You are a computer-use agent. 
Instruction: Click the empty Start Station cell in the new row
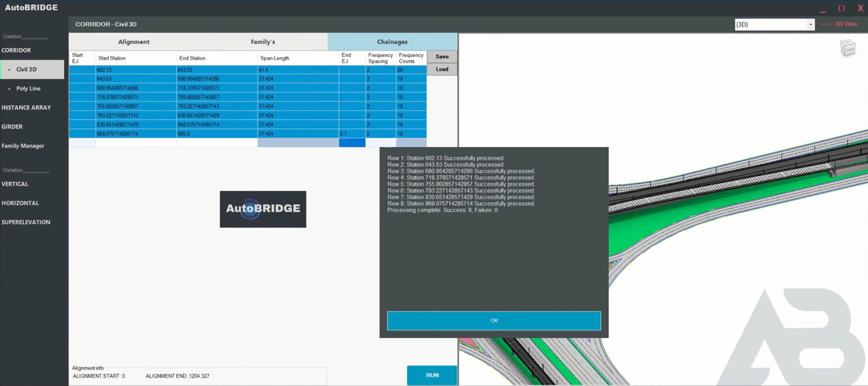pyautogui.click(x=136, y=143)
